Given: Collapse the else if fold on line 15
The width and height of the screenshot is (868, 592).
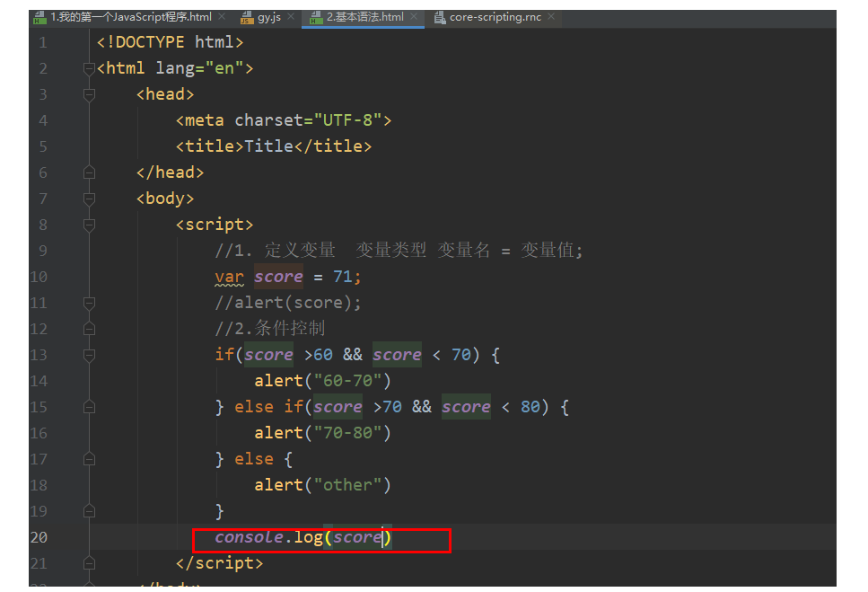Looking at the screenshot, I should click(89, 407).
